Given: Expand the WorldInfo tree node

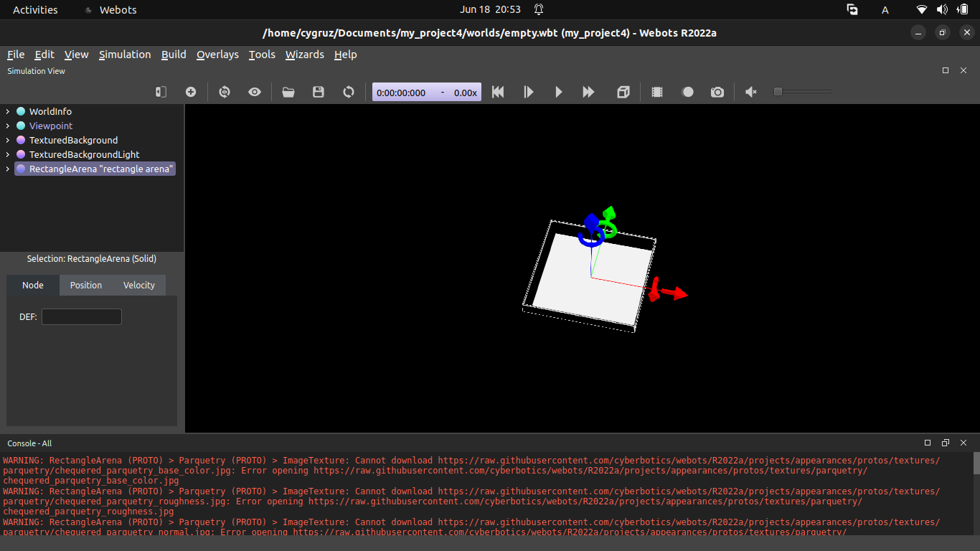Looking at the screenshot, I should click(x=8, y=111).
